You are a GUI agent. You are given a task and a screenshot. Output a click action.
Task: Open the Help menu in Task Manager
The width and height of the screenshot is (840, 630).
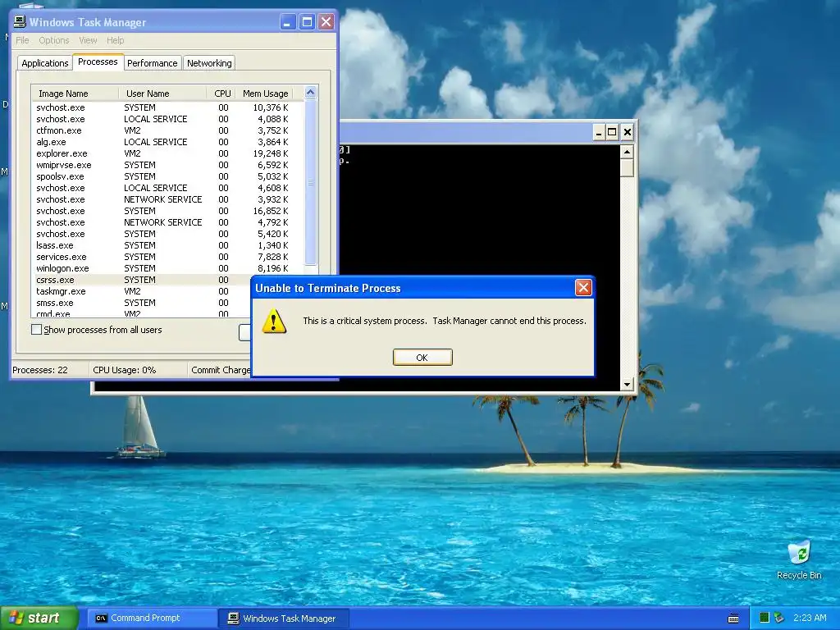[x=115, y=40]
